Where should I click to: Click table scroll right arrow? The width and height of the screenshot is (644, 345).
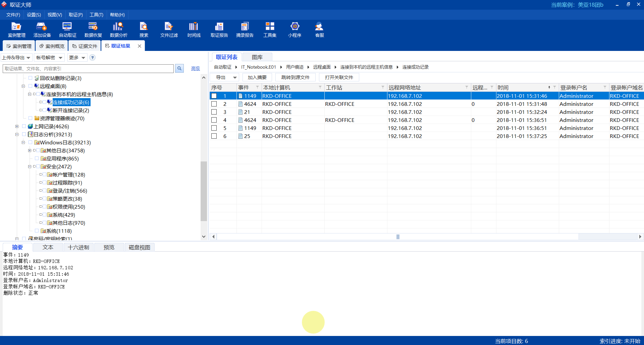click(640, 237)
